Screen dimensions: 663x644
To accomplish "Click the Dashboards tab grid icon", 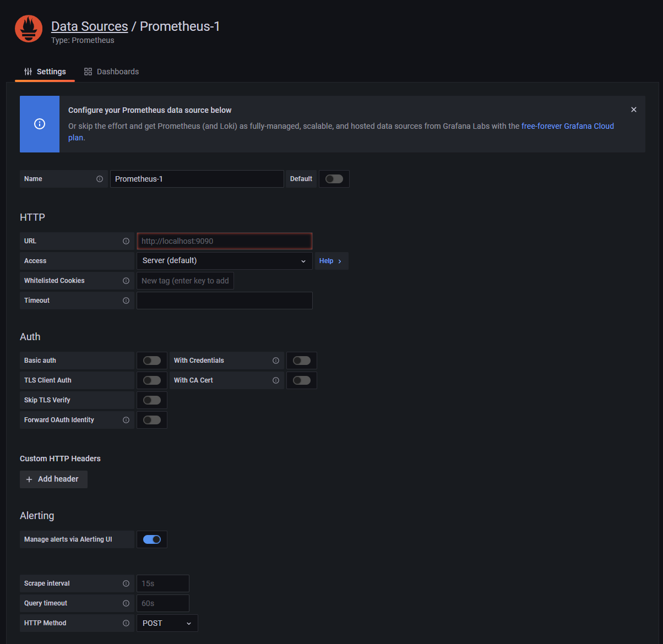I will click(88, 72).
